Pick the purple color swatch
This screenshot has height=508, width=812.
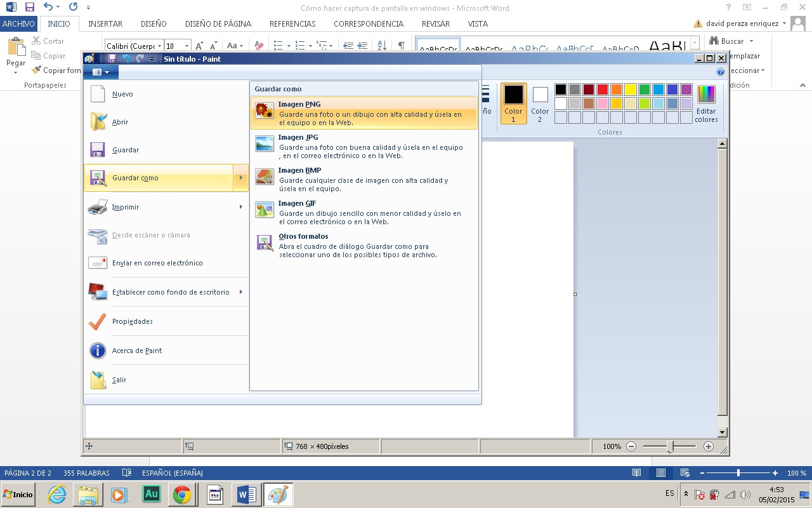pos(686,90)
